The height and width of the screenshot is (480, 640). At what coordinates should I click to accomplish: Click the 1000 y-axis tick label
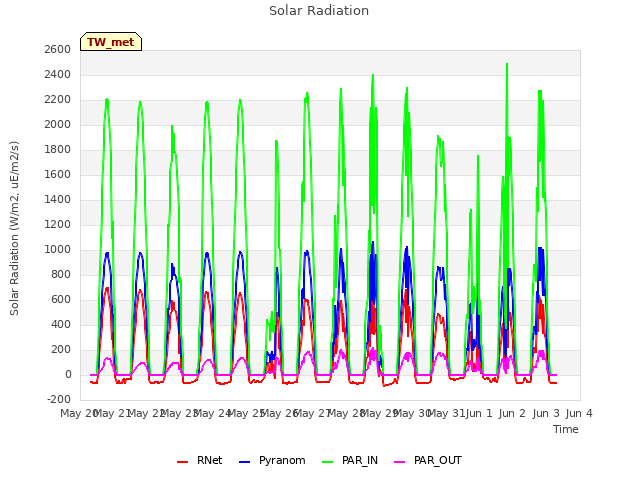(x=58, y=249)
